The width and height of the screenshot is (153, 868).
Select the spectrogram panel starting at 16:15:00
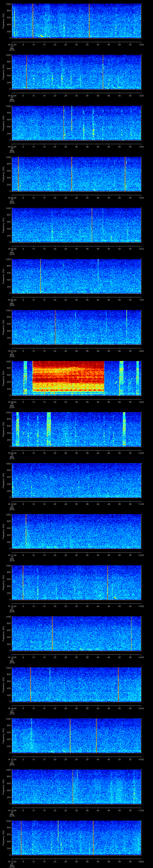pyautogui.click(x=76, y=736)
